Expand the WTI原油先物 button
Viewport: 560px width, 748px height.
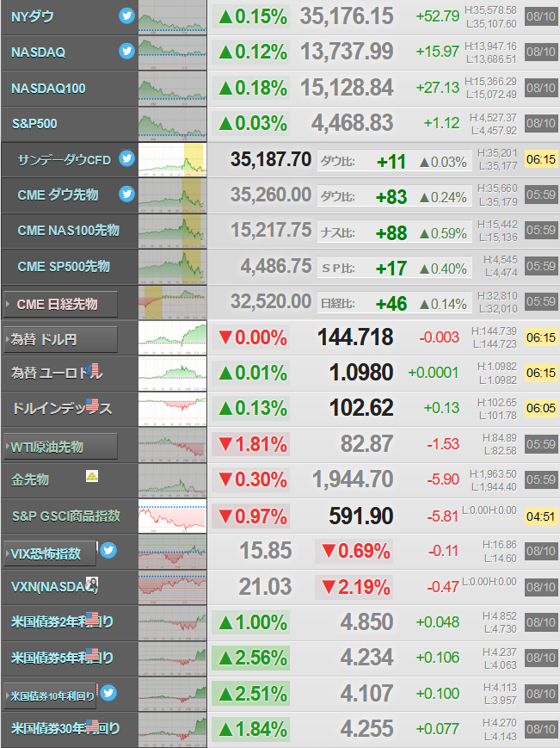point(60,447)
